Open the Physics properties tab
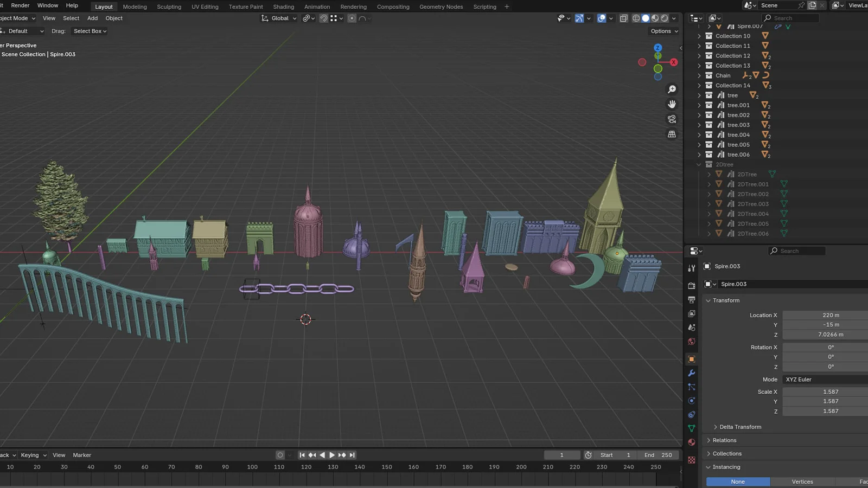Viewport: 868px width, 488px height. (x=691, y=400)
